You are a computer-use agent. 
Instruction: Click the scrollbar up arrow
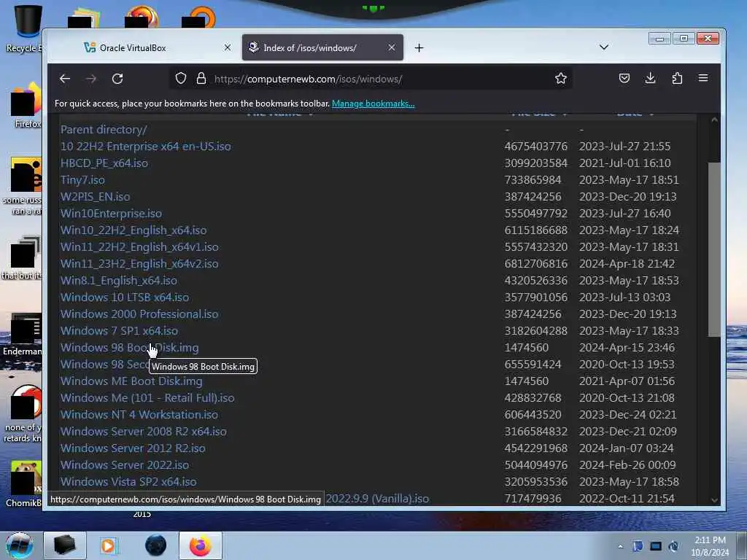[714, 120]
